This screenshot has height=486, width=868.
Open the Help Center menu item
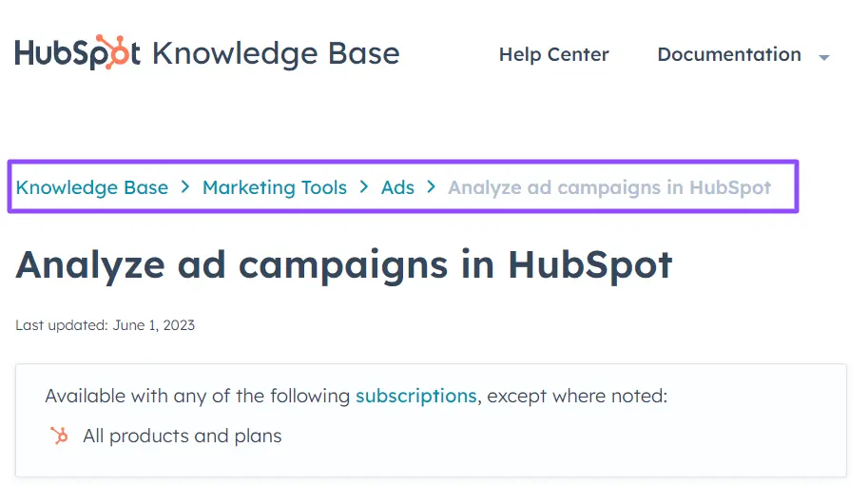[553, 55]
